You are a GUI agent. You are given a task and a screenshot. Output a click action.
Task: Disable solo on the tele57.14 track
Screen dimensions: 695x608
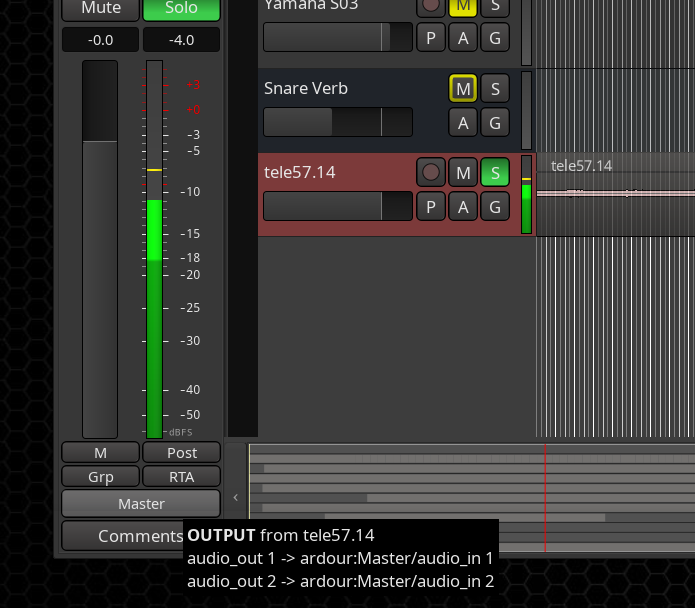(495, 172)
